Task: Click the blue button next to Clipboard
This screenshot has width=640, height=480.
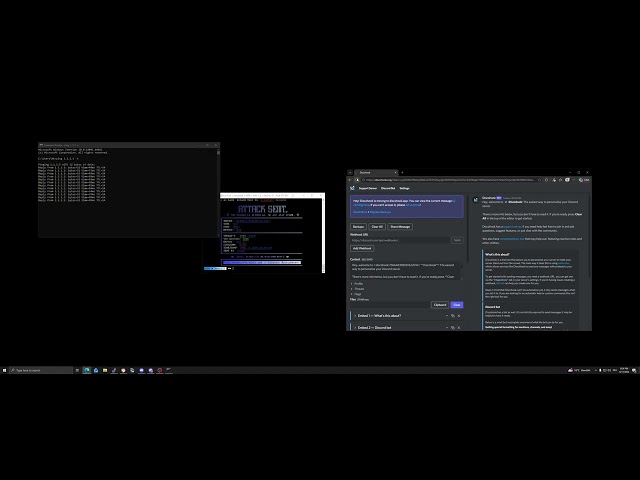Action: pos(457,305)
